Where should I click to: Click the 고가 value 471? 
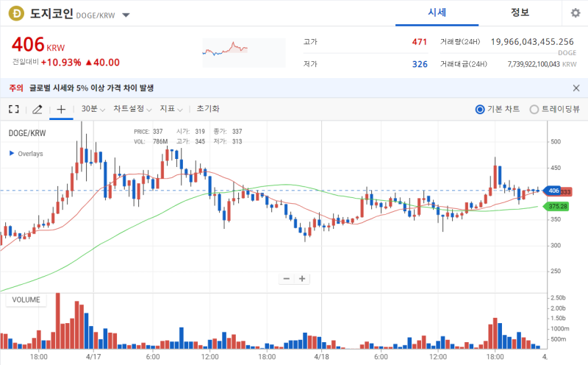pos(419,42)
